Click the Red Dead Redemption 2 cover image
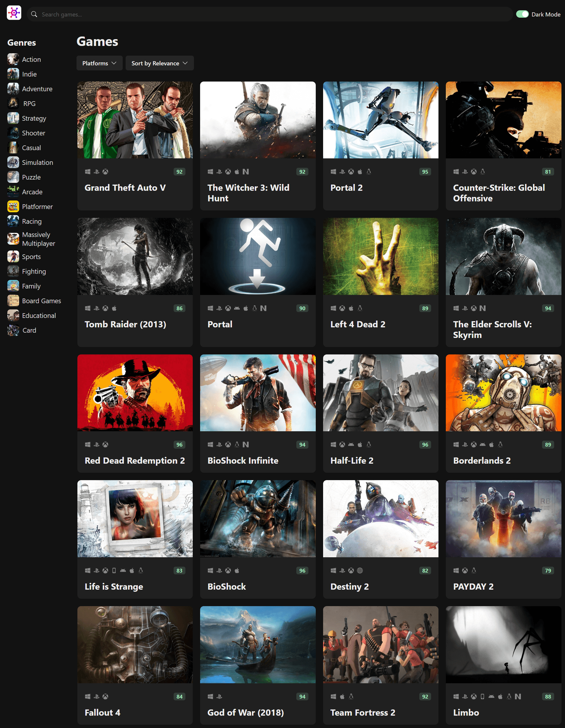Screen dimensions: 565x728 pos(134,393)
